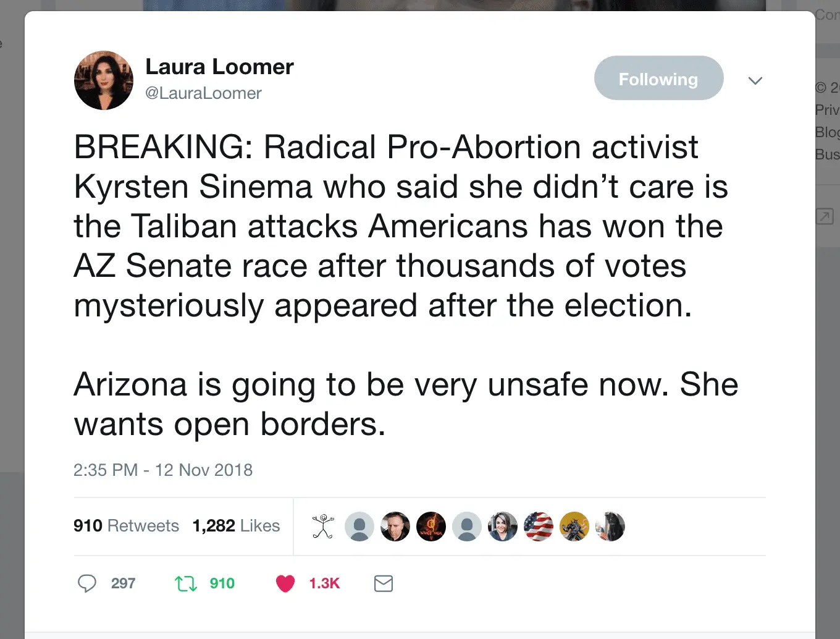This screenshot has height=639, width=840.
Task: Toggle the Following button
Action: (x=658, y=78)
